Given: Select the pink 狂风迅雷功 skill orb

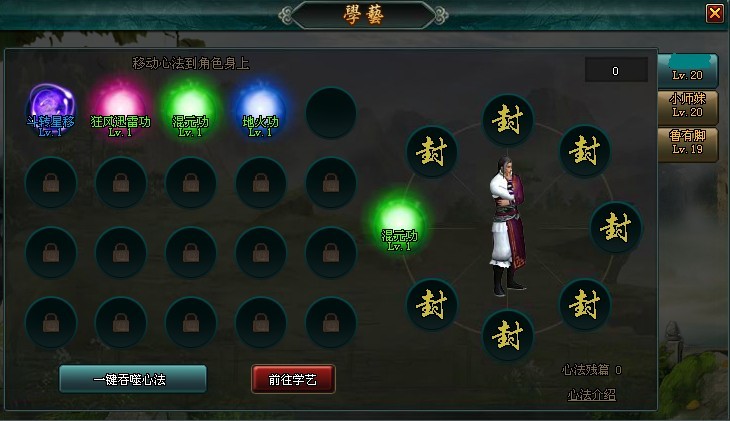Looking at the screenshot, I should coord(121,111).
